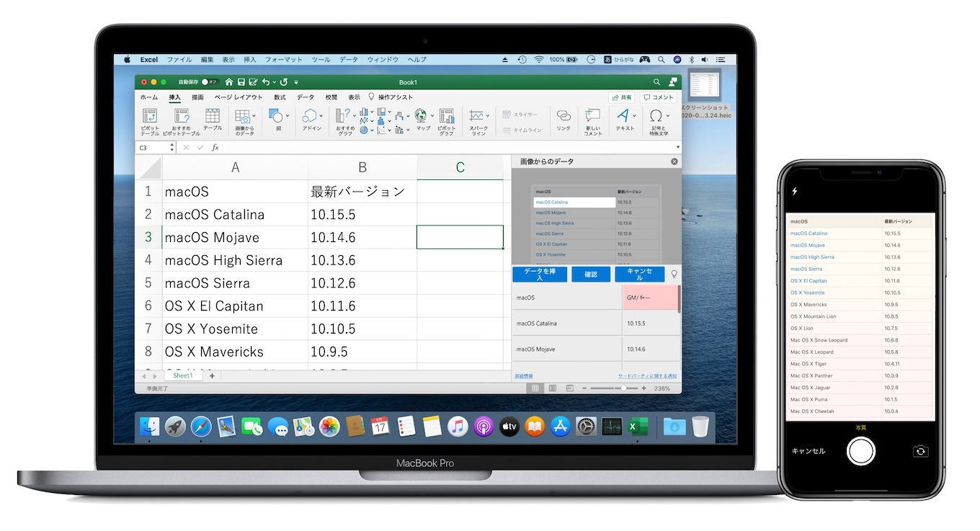Click the lightbulb tips icon in Data from Picture panel

pyautogui.click(x=674, y=275)
